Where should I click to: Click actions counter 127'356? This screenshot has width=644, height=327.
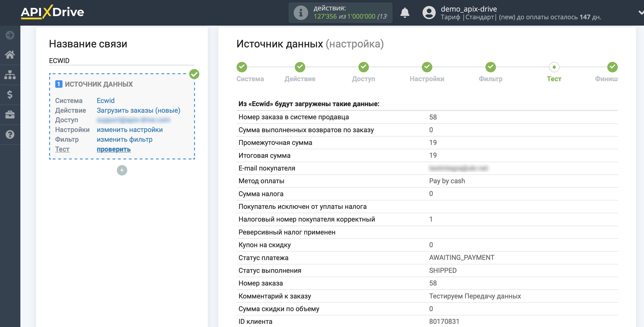[x=325, y=17]
